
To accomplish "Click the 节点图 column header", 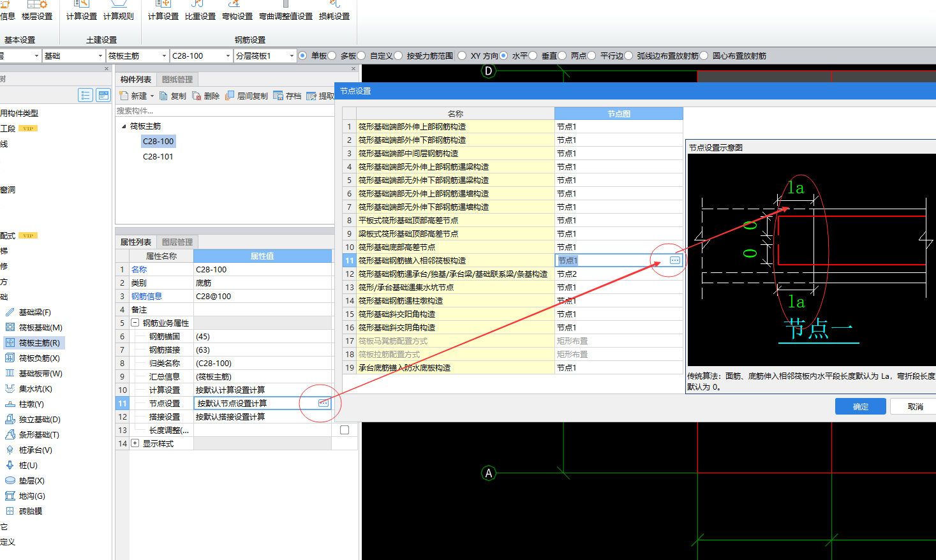I will [619, 114].
